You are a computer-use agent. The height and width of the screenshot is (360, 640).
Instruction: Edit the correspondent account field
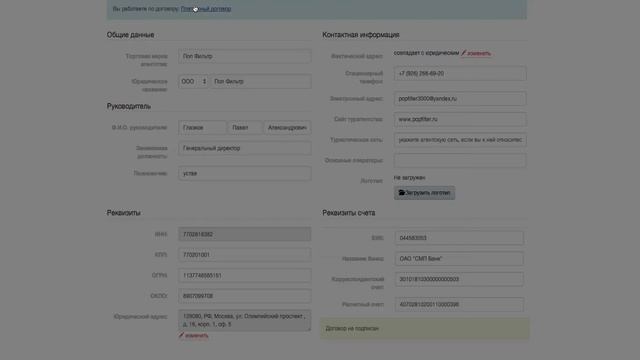click(x=459, y=279)
